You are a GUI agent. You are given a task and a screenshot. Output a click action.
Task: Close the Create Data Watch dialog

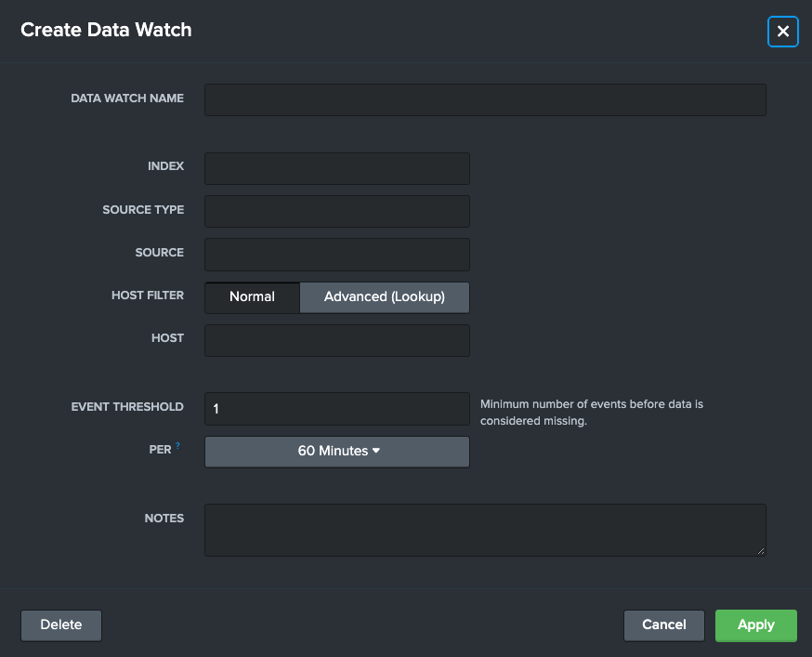coord(782,32)
